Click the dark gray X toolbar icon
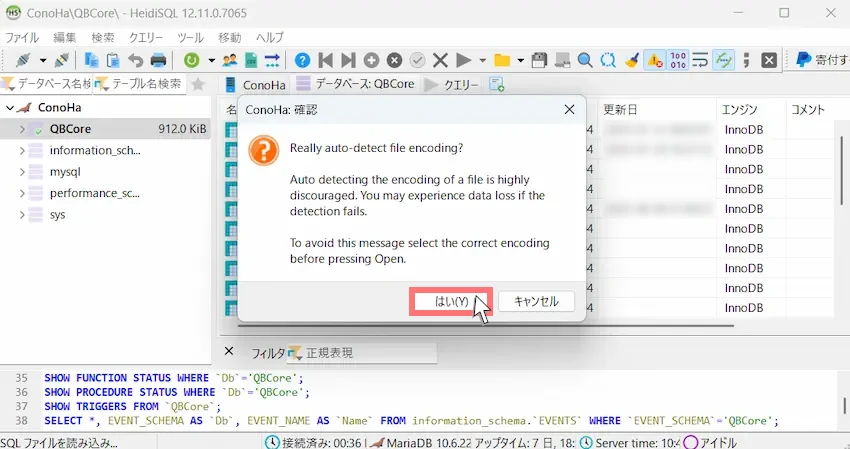The width and height of the screenshot is (850, 449). click(x=769, y=60)
